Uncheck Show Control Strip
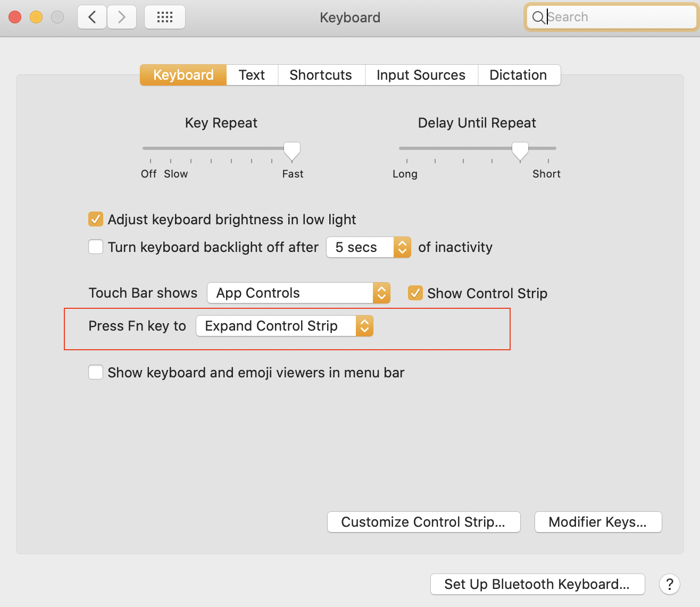Image resolution: width=700 pixels, height=607 pixels. [415, 293]
